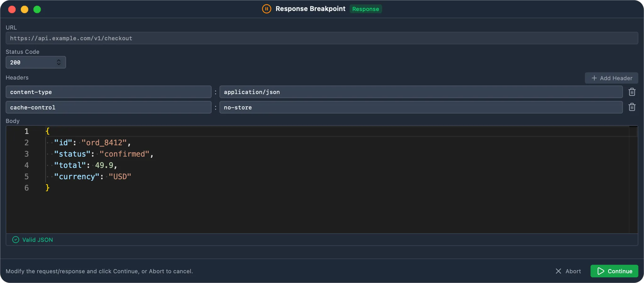Delete the content-type header with trash icon

[x=632, y=92]
